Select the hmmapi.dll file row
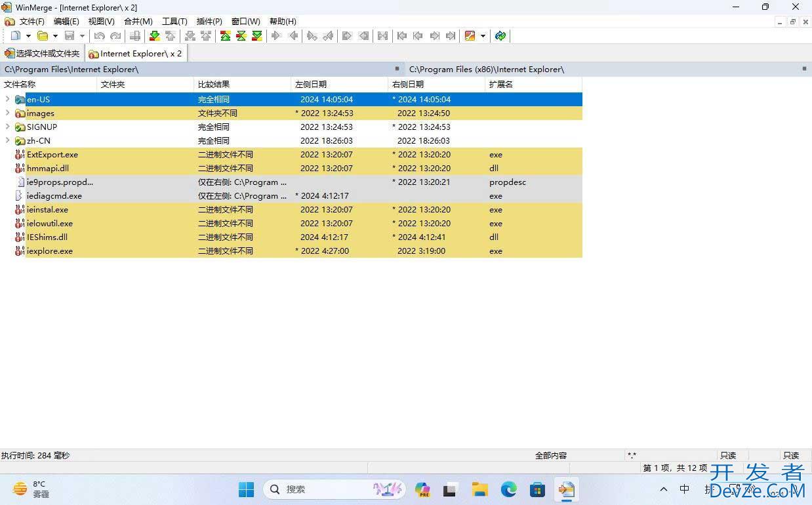Viewport: 812px width, 505px height. point(291,168)
